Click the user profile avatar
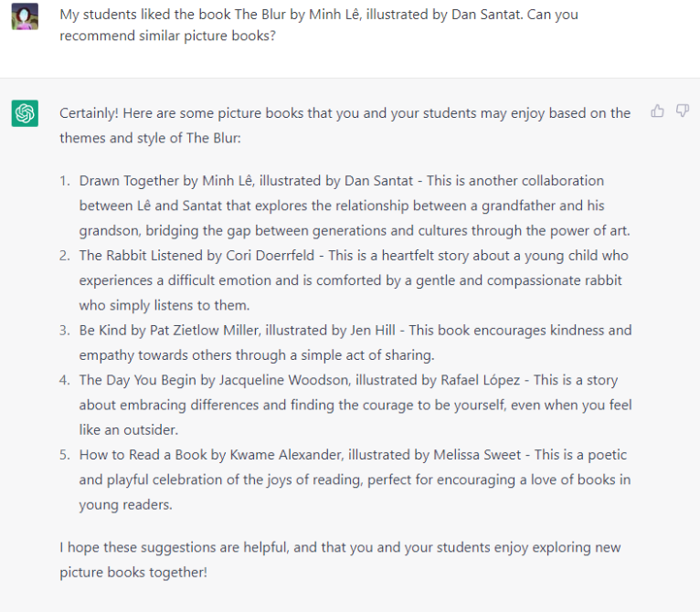The width and height of the screenshot is (700, 612). coord(25,16)
